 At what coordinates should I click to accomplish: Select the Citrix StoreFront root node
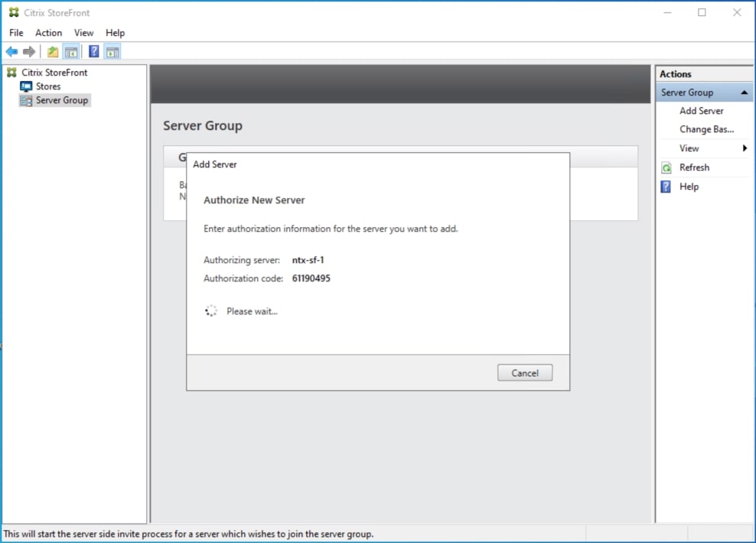click(x=54, y=72)
